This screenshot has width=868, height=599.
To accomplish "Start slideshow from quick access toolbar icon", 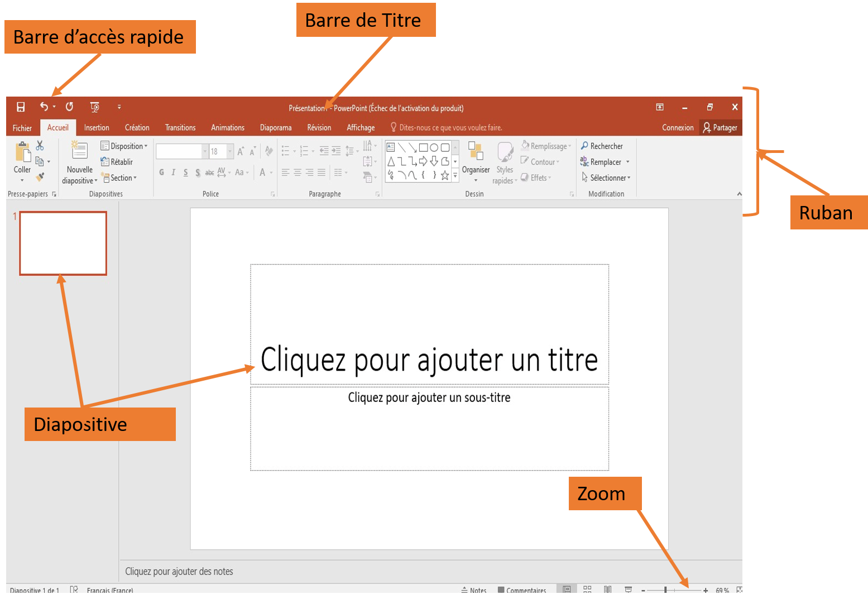I will coord(94,107).
